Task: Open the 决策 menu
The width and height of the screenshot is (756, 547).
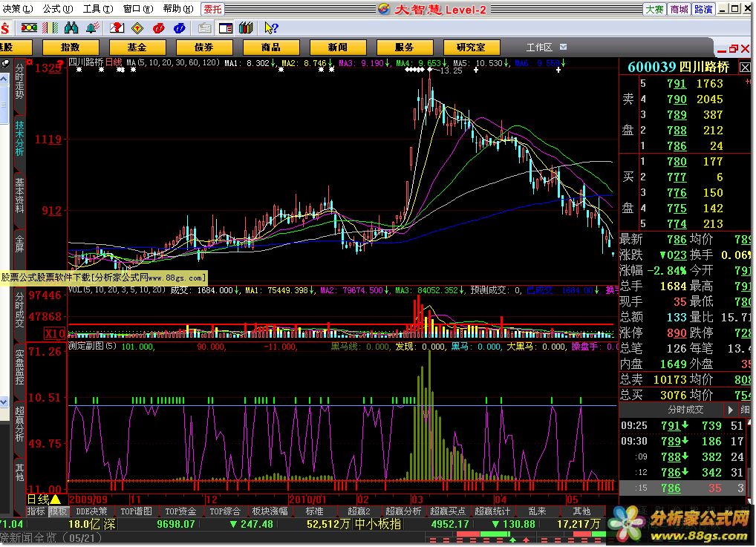Action: pos(17,9)
